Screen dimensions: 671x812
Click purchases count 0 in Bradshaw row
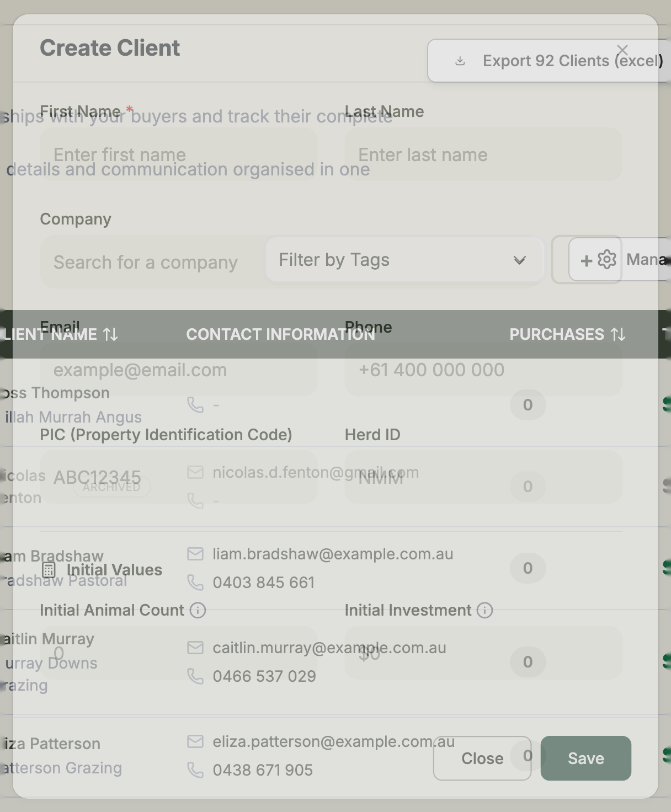[x=528, y=568]
